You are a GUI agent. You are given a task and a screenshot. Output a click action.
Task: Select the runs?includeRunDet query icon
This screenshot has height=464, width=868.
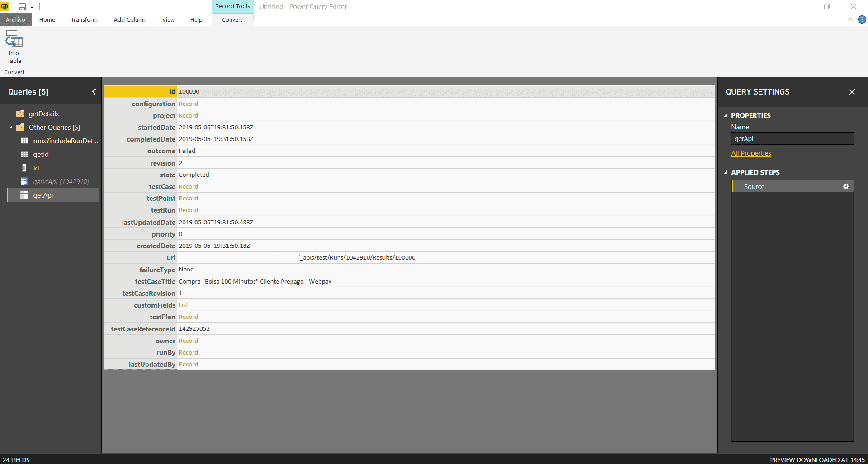[24, 141]
